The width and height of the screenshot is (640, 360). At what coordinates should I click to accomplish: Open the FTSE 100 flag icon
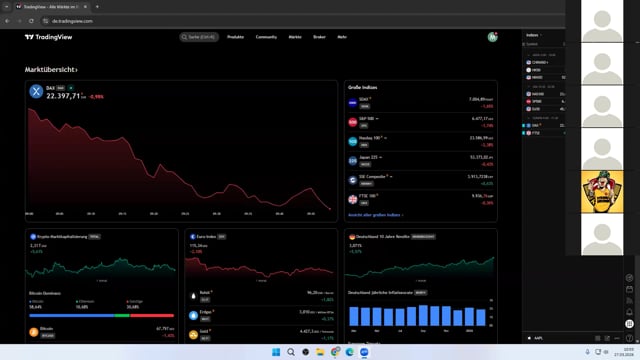point(353,200)
